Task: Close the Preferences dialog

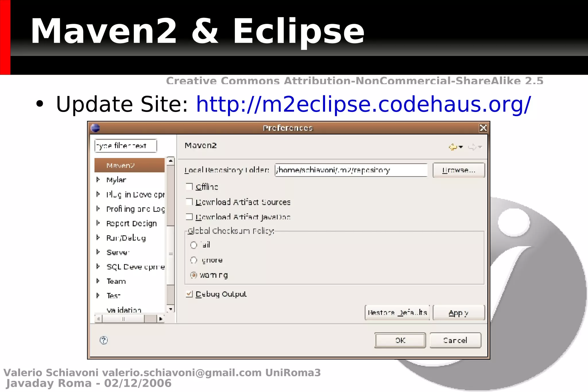Action: coord(483,128)
